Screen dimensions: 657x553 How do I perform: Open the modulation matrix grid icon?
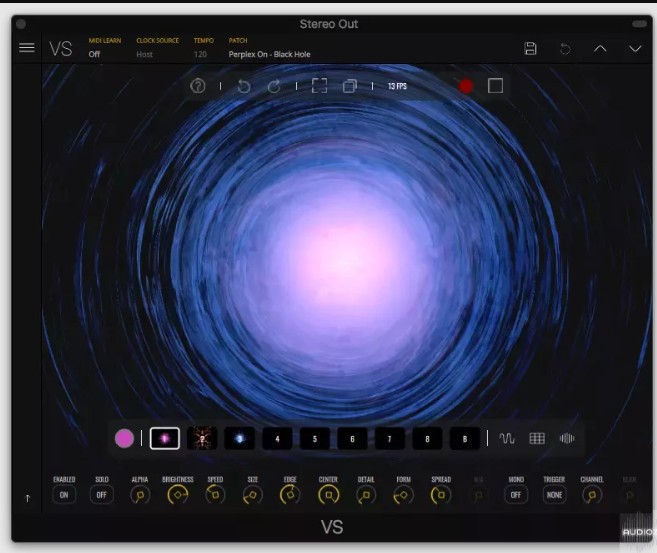pyautogui.click(x=537, y=439)
